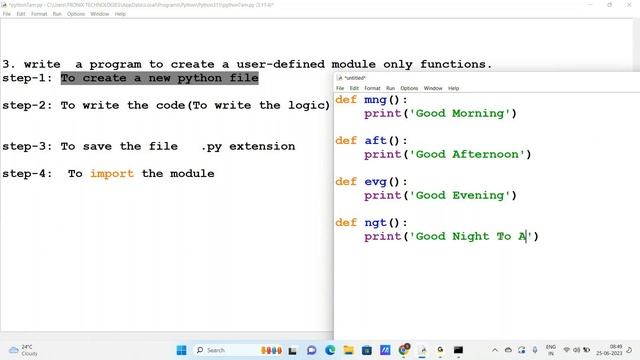The image size is (640, 360).
Task: Open Window menu in the untitled window
Action: [433, 88]
